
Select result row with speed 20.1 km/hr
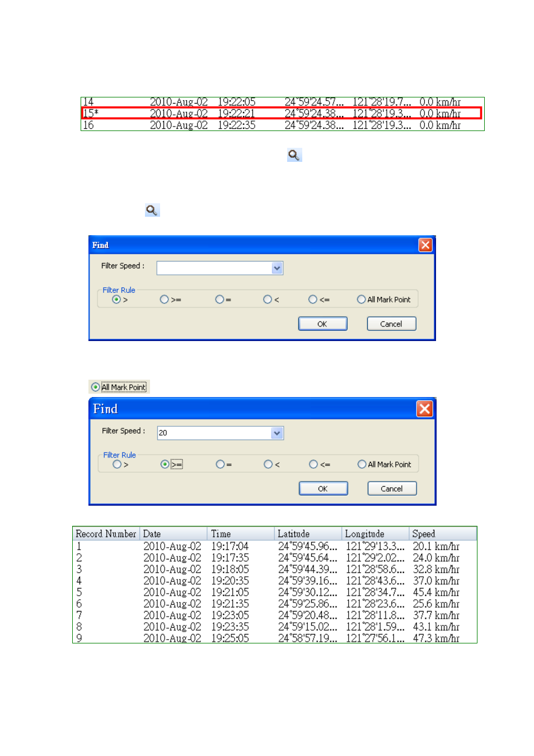tap(274, 546)
